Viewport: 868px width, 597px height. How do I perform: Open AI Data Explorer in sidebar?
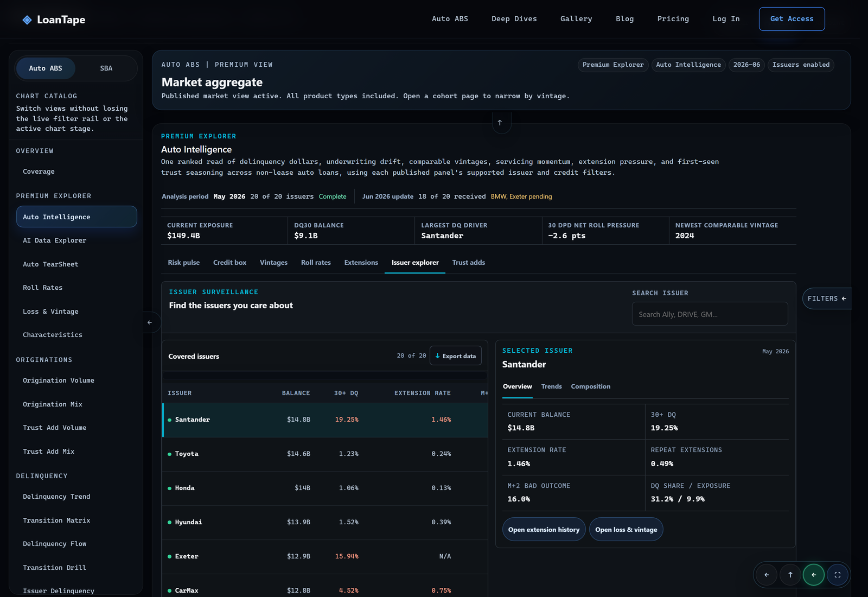click(x=76, y=240)
